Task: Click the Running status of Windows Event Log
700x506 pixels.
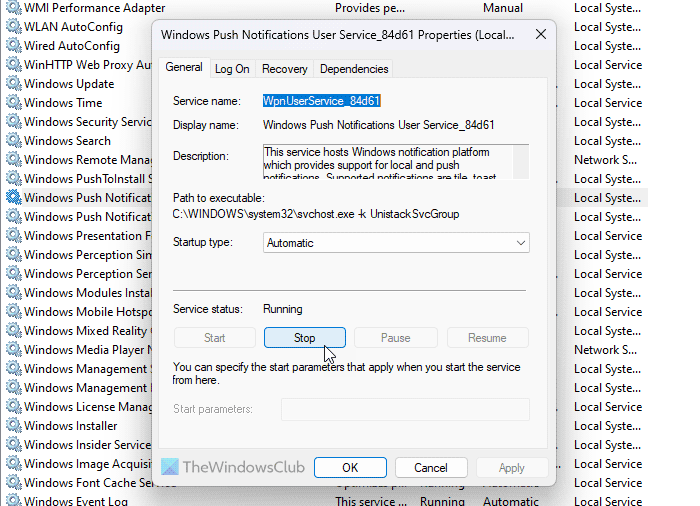Action: click(442, 501)
